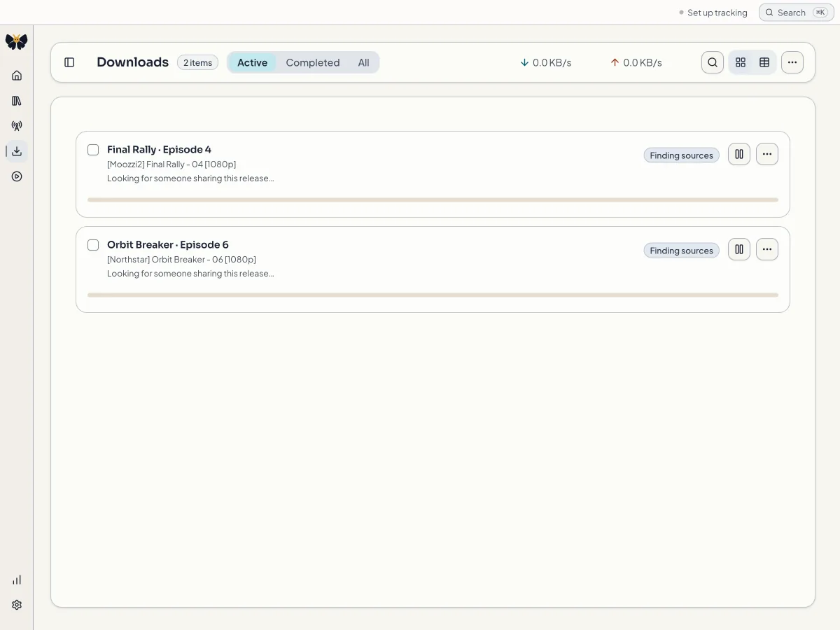
Task: Open more options for Final Rally Episode 4
Action: click(767, 154)
